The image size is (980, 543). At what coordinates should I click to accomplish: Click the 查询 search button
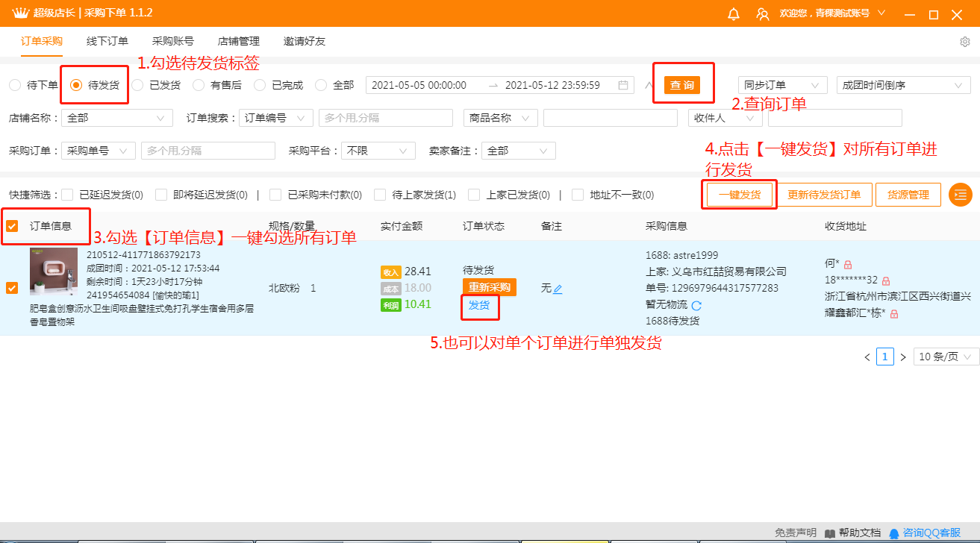(682, 85)
